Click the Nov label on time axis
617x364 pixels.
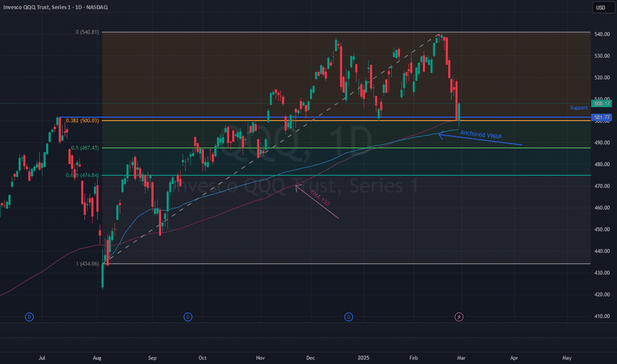pyautogui.click(x=260, y=357)
